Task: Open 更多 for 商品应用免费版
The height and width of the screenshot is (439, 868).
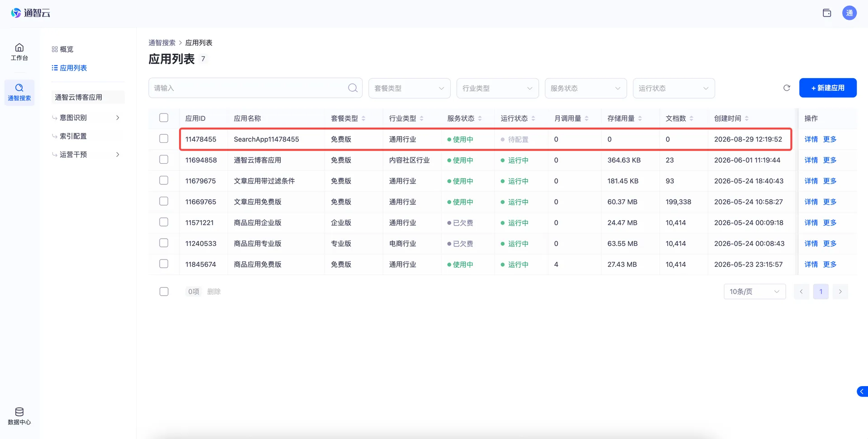Action: pos(830,264)
